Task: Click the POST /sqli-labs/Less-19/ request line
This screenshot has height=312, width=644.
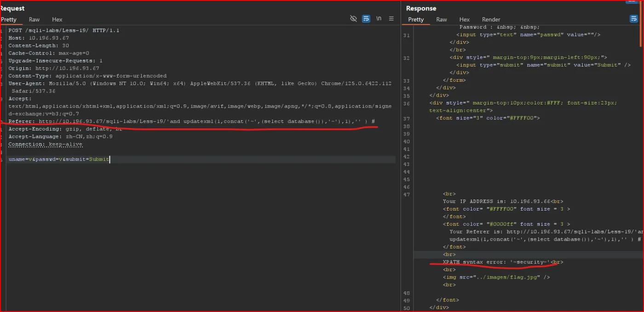Action: [x=63, y=30]
